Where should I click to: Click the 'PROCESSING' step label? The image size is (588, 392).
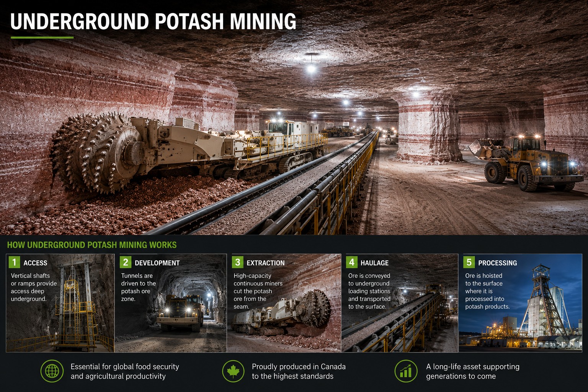[497, 263]
